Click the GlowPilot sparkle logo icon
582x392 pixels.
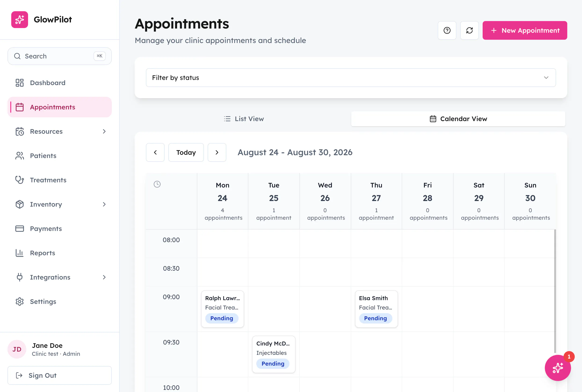click(19, 19)
